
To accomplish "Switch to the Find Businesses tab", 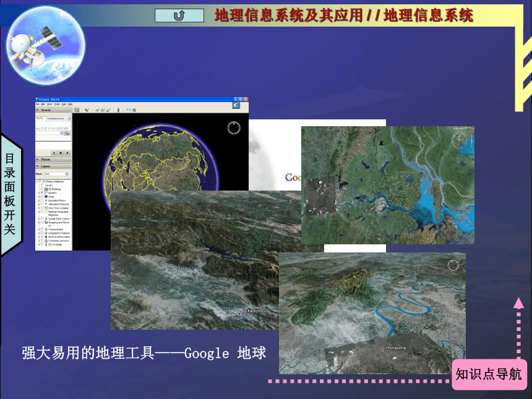I will coord(56,118).
